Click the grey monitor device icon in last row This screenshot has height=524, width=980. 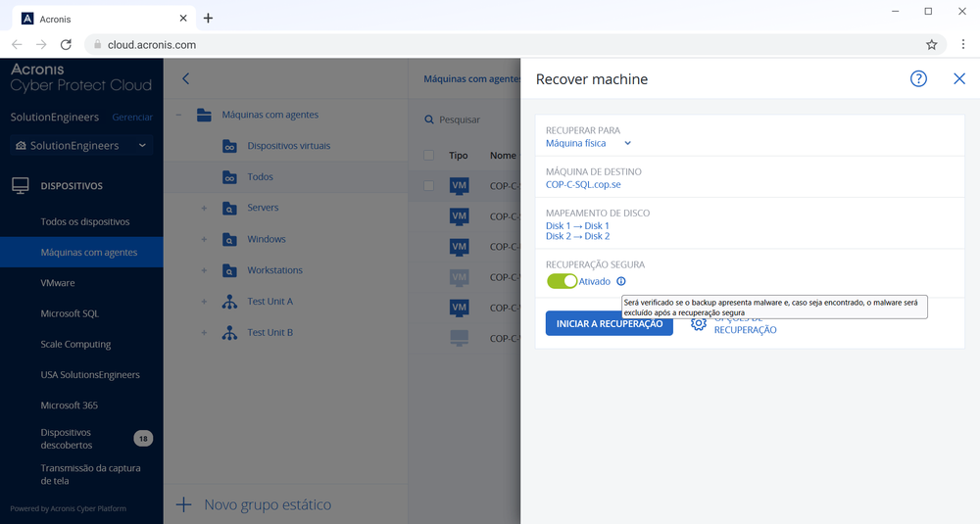[460, 338]
